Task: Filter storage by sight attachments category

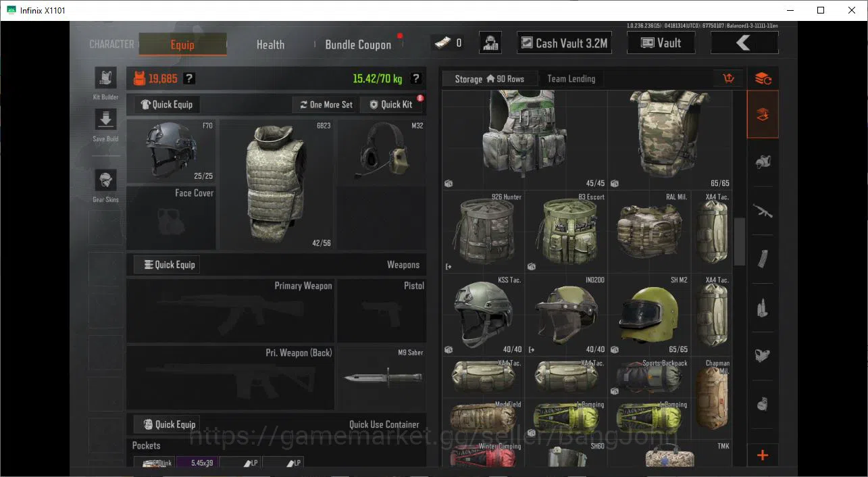Action: [x=763, y=356]
